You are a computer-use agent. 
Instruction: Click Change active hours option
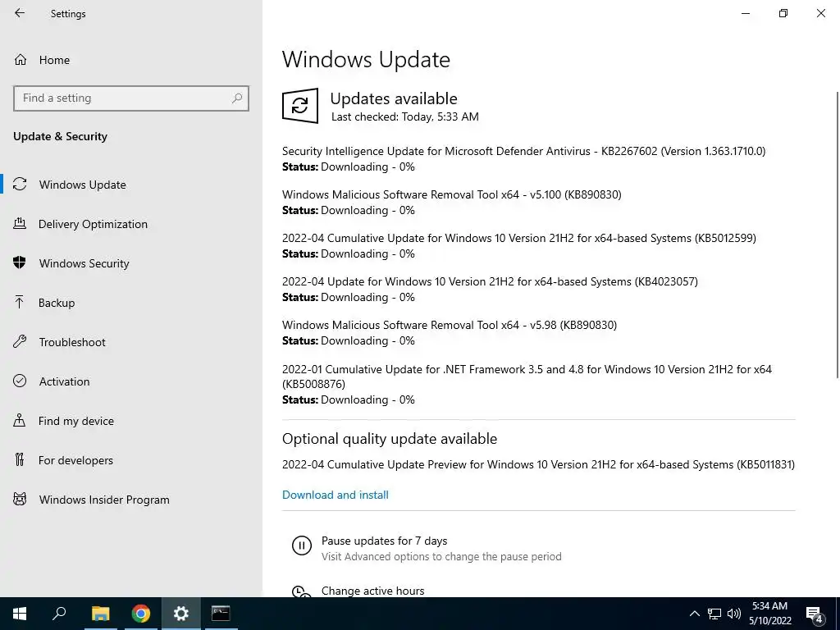[373, 591]
